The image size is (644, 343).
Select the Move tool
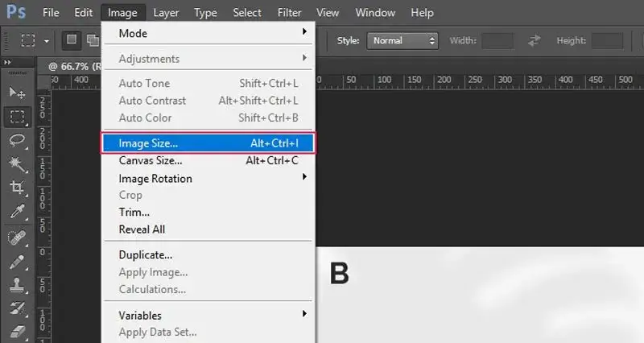[x=16, y=93]
